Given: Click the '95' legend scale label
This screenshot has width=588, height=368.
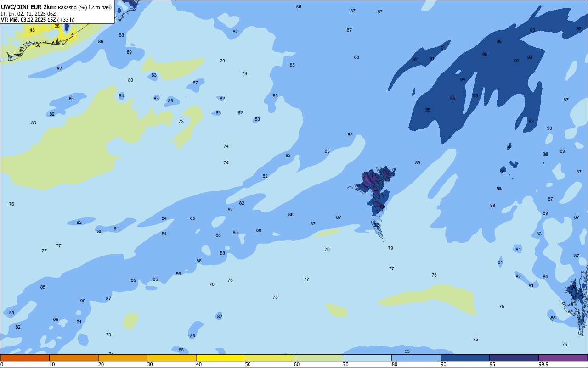Looking at the screenshot, I should pyautogui.click(x=492, y=364).
